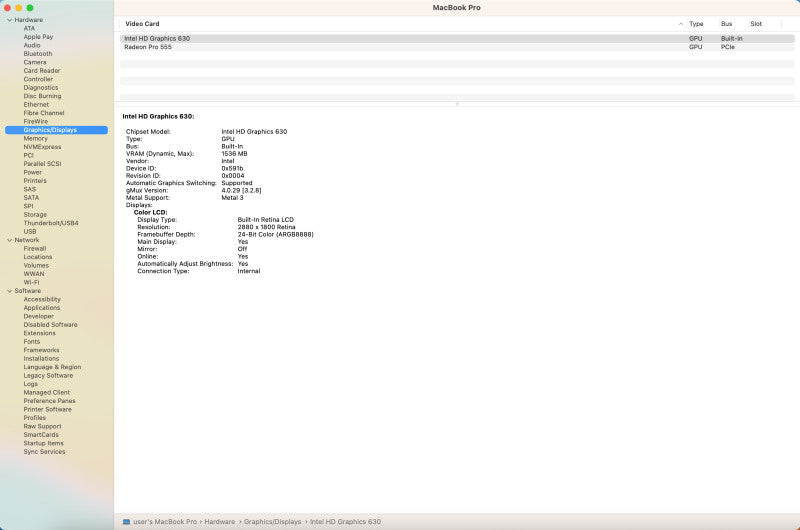Go to Hardware in path bar
Viewport: 800px width, 530px height.
[x=220, y=522]
